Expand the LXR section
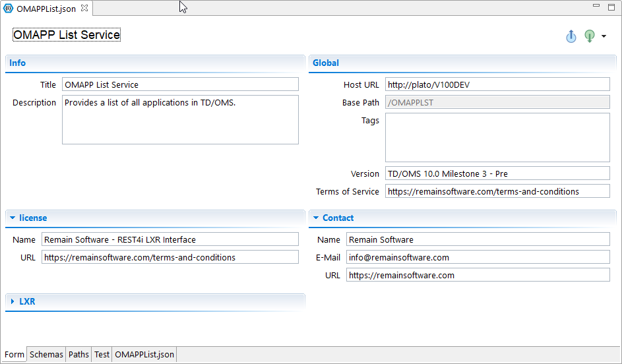The image size is (622, 364). pos(13,301)
